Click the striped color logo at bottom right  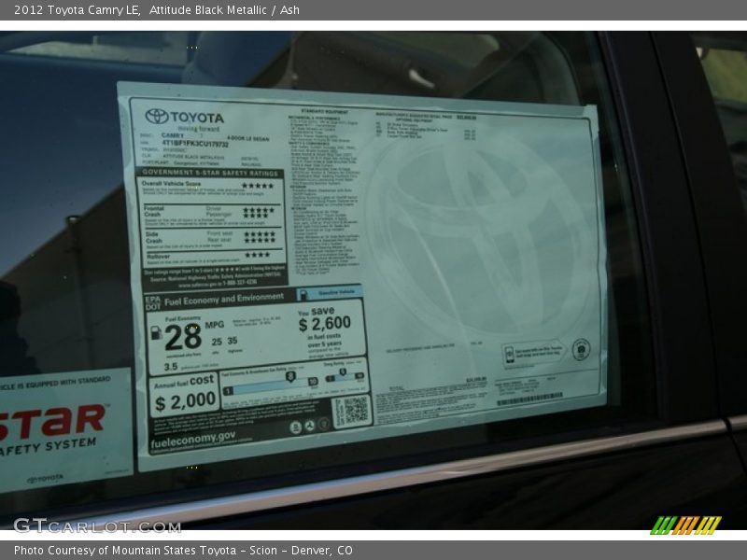click(685, 525)
